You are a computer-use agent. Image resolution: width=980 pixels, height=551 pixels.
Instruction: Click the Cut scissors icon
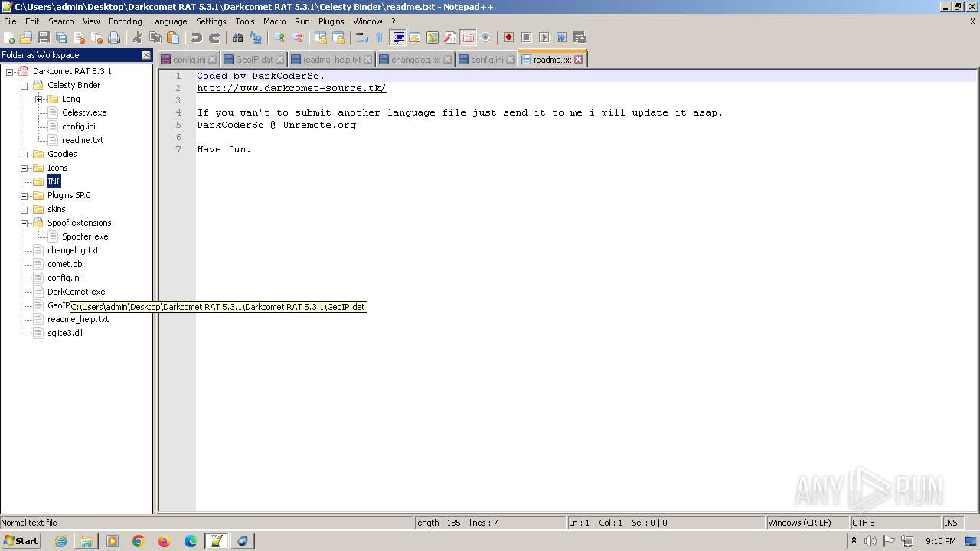coord(138,37)
